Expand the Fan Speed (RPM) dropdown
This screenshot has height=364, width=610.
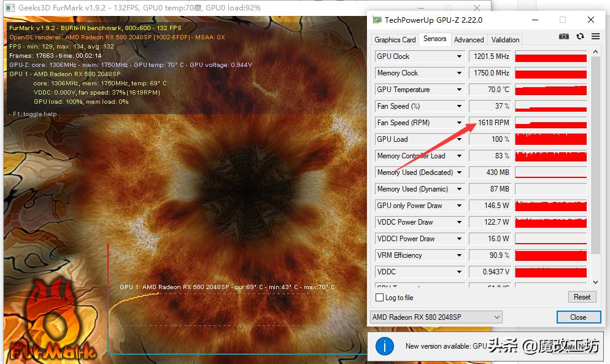tap(459, 123)
